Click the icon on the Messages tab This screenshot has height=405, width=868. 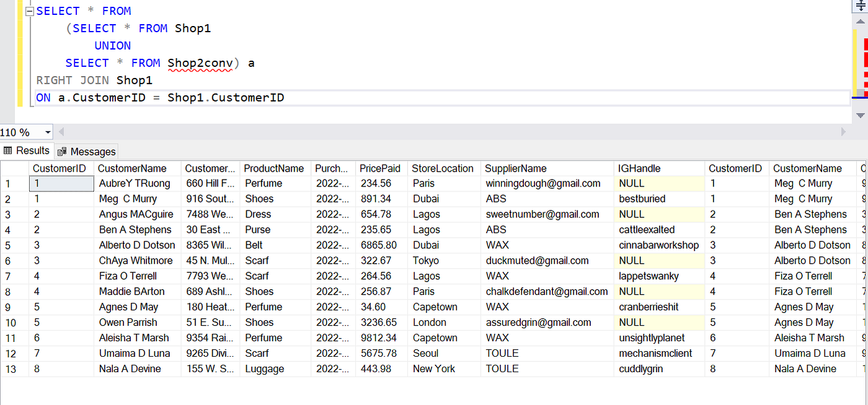62,150
